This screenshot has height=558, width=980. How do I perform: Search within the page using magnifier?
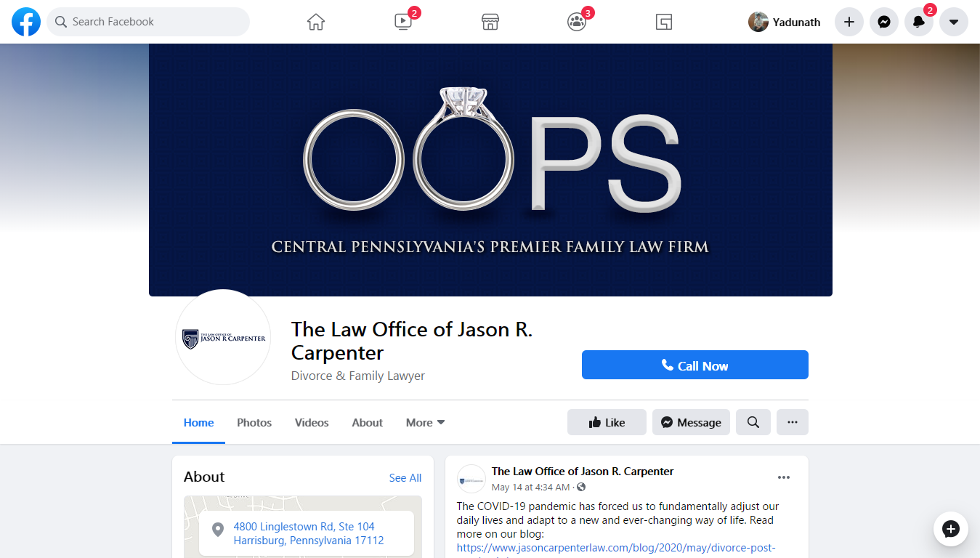753,422
